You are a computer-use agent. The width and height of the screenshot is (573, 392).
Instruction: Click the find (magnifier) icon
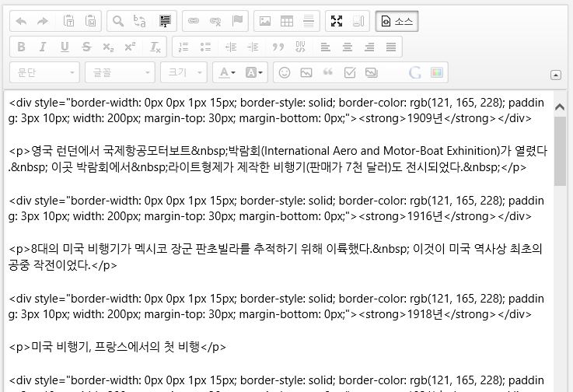(118, 21)
